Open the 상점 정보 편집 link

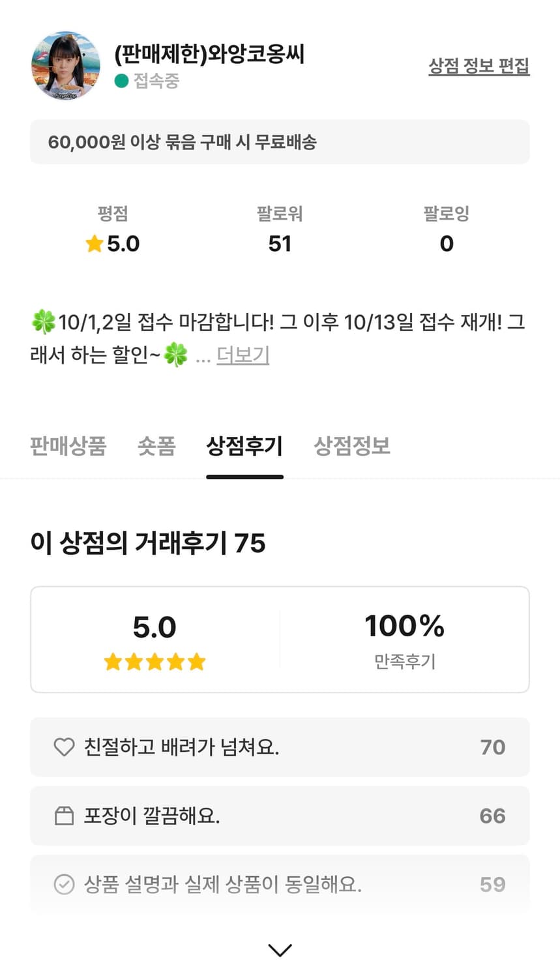click(x=479, y=66)
